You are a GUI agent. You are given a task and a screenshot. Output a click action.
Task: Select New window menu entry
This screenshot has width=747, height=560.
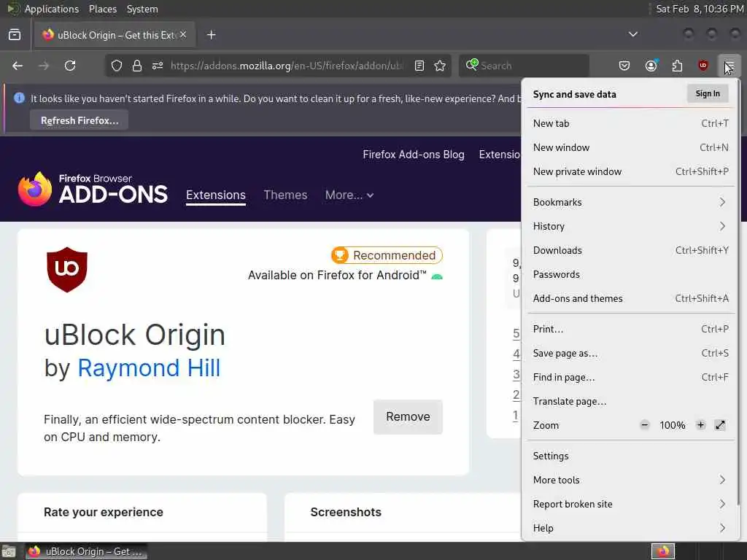[631, 147]
